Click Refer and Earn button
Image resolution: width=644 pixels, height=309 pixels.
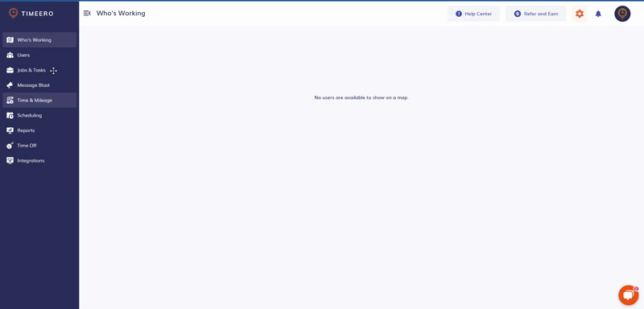[535, 14]
